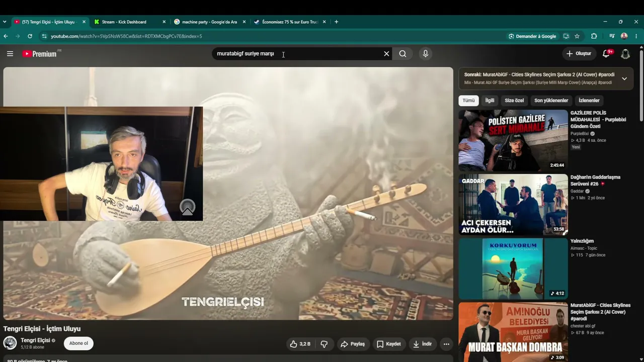Open the Tengri Elçisi channel avatar
Screen dimensions: 644x362
[x=10, y=343]
